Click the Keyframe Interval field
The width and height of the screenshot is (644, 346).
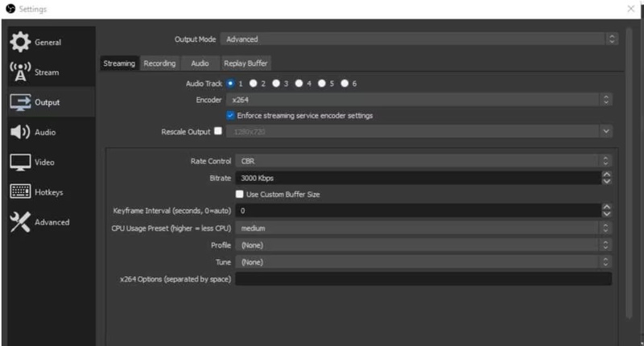click(418, 211)
